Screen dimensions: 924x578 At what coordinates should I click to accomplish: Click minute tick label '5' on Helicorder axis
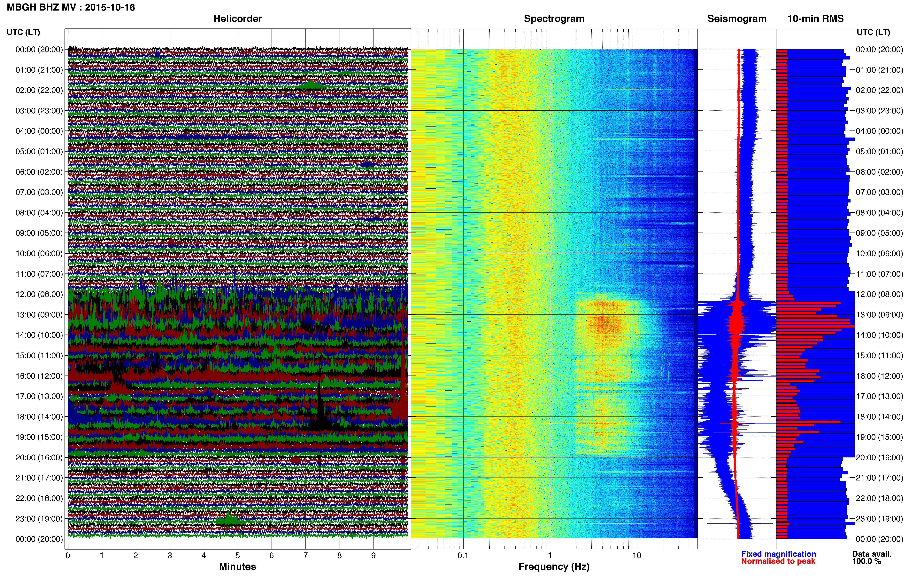click(238, 555)
